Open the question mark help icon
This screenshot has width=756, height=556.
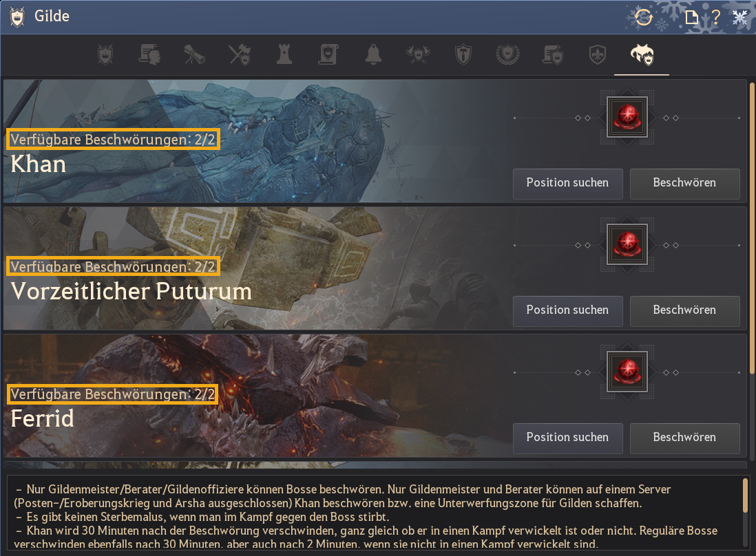coord(716,17)
